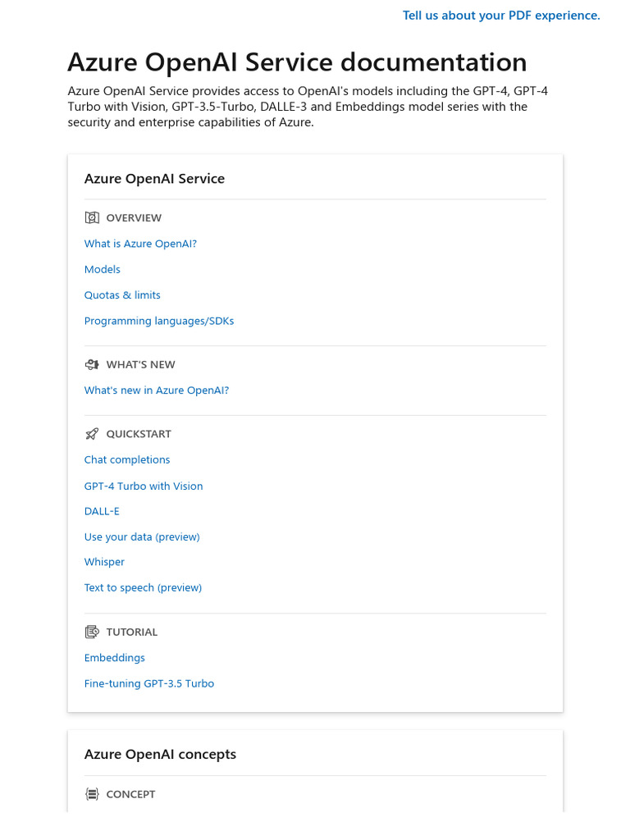Open "What's new in Azure OpenAI?" link
This screenshot has height=840, width=630.
pos(157,390)
